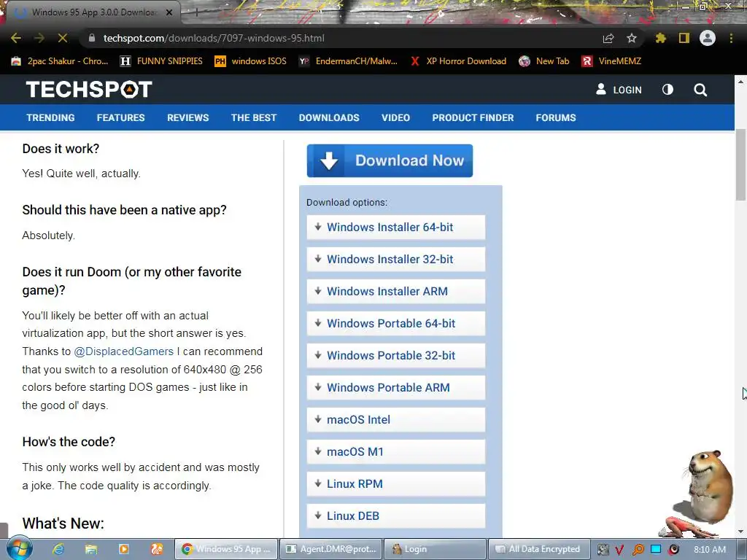Open the PRODUCT FINDER nav item

point(473,117)
